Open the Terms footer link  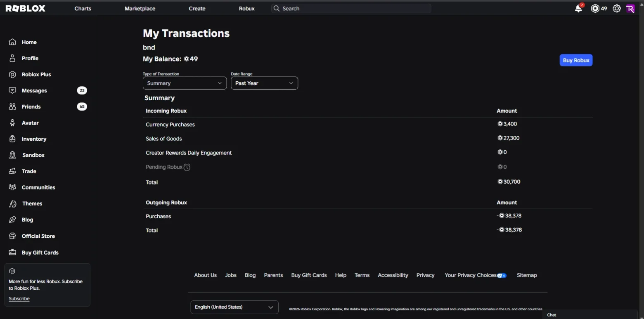362,275
